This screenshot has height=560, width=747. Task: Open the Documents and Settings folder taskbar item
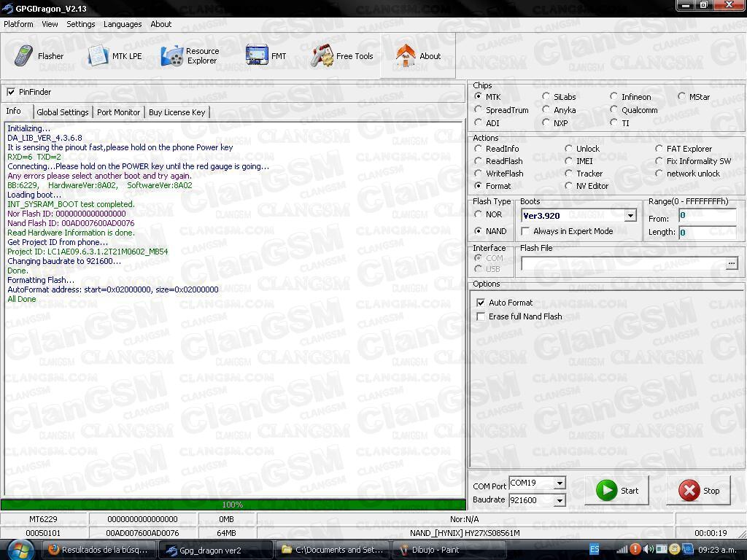pos(332,550)
